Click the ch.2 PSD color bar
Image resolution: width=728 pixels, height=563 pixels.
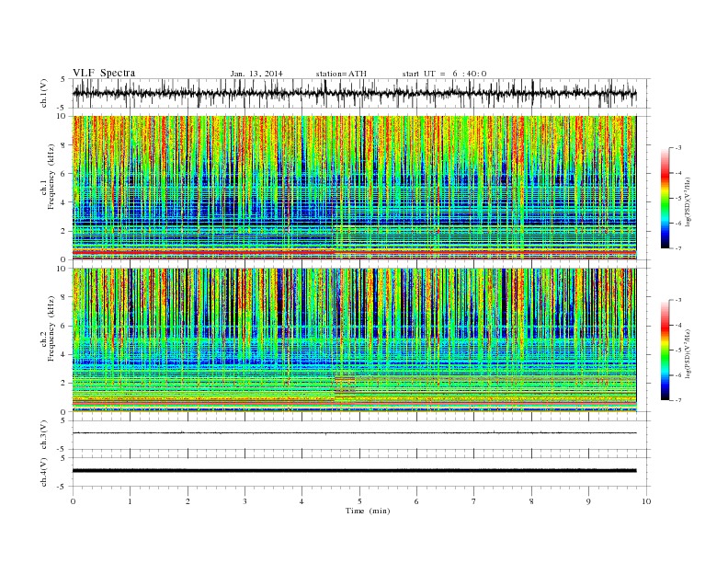(665, 350)
